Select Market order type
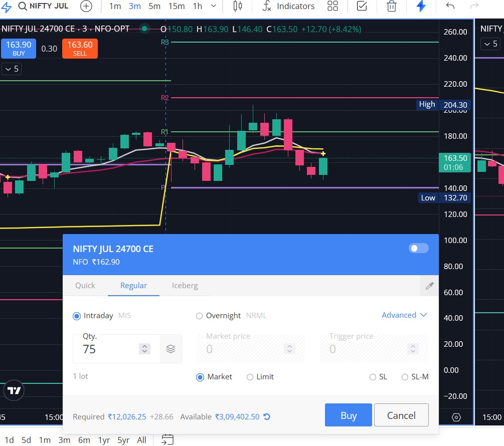The width and height of the screenshot is (504, 446). coord(200,377)
